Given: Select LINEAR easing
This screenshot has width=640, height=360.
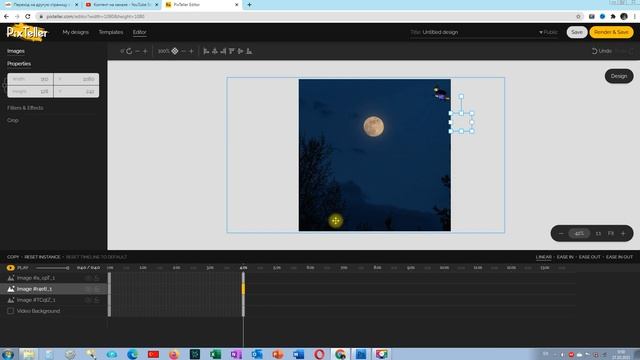Looking at the screenshot, I should tap(544, 257).
